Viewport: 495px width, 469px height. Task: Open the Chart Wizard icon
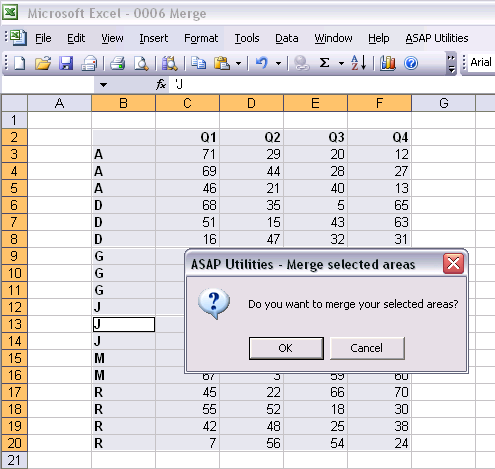coord(388,63)
